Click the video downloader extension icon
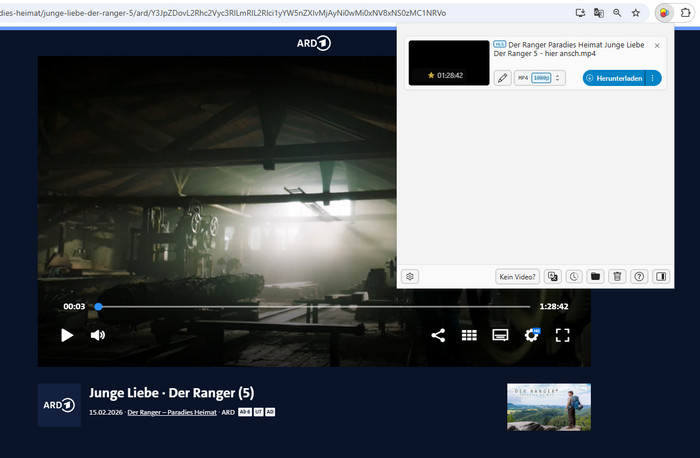The image size is (700, 458). click(x=664, y=13)
